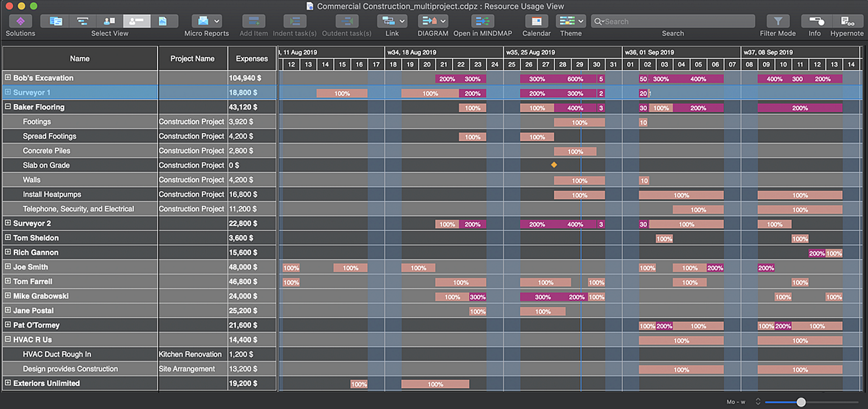
Task: Collapse the Baker Flooring resource group
Action: [x=8, y=107]
